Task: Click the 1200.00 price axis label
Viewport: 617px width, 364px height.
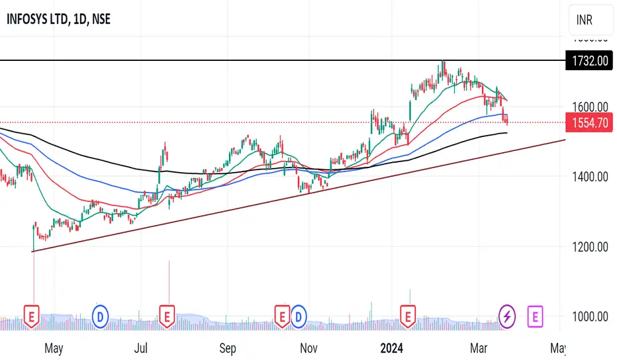Action: point(591,247)
